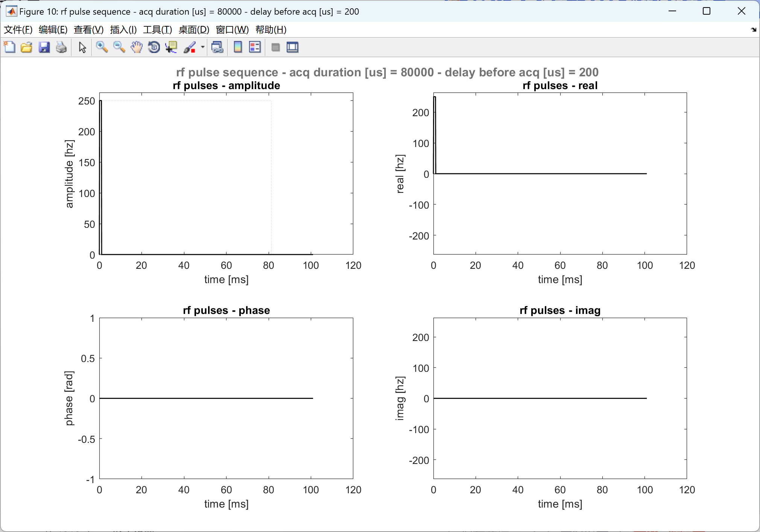The width and height of the screenshot is (760, 532).
Task: Activate the Pan hand tool
Action: 137,47
